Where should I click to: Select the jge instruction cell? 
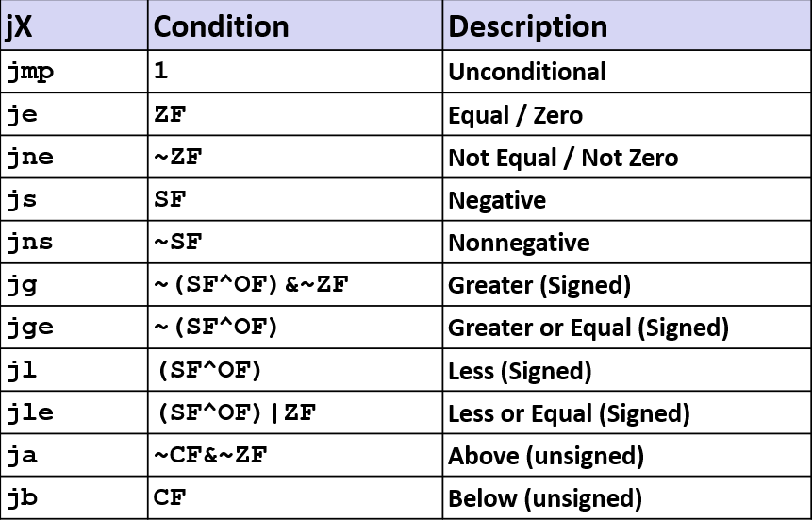(30, 328)
